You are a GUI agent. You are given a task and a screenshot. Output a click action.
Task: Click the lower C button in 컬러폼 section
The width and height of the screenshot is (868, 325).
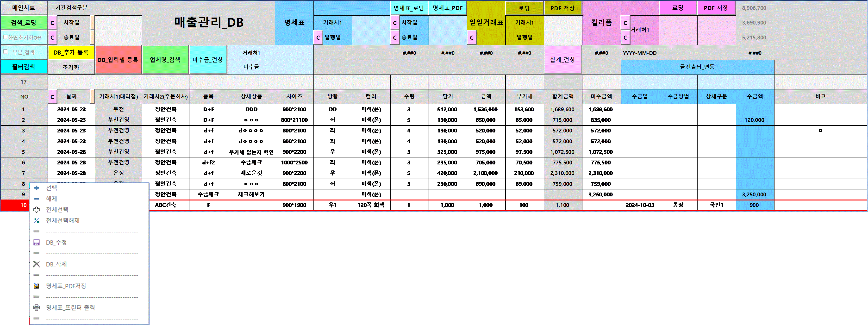pos(625,37)
